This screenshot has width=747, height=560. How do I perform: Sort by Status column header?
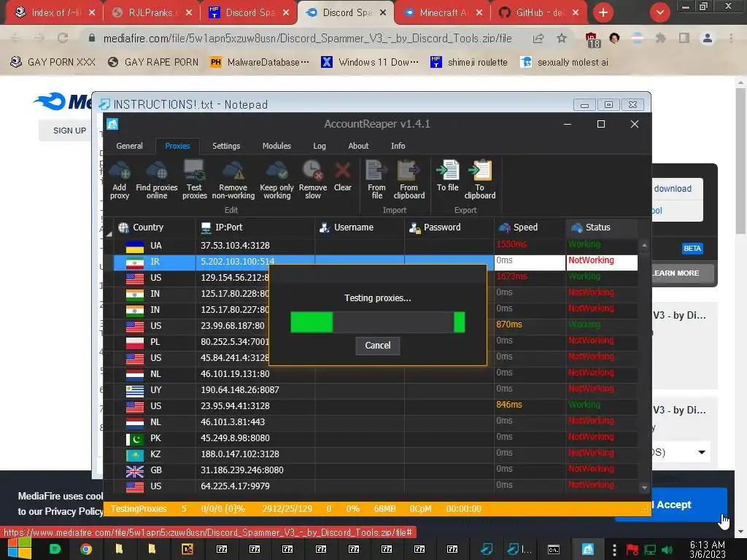point(602,227)
